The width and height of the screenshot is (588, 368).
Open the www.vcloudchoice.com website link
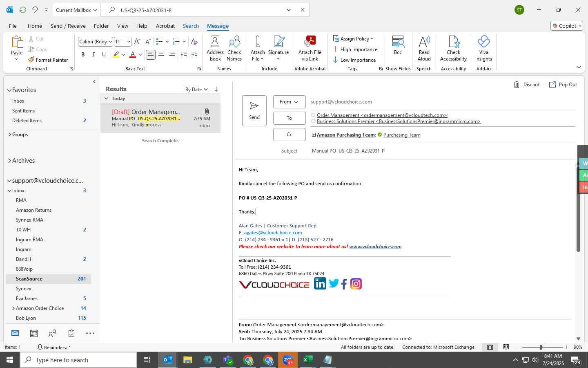pos(375,247)
